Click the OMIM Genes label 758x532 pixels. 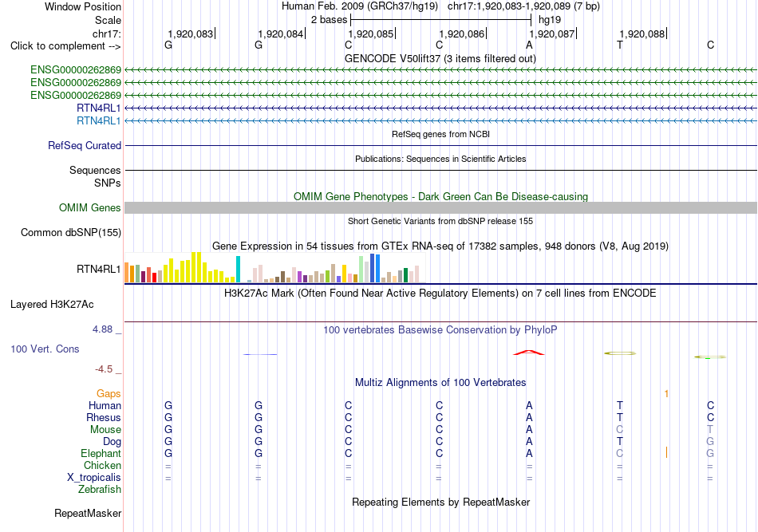point(89,207)
